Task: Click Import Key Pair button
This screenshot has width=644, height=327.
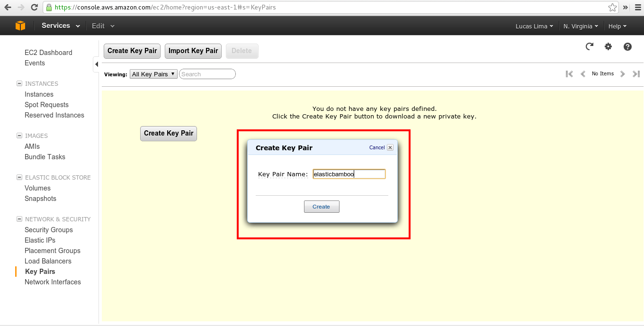Action: 193,51
